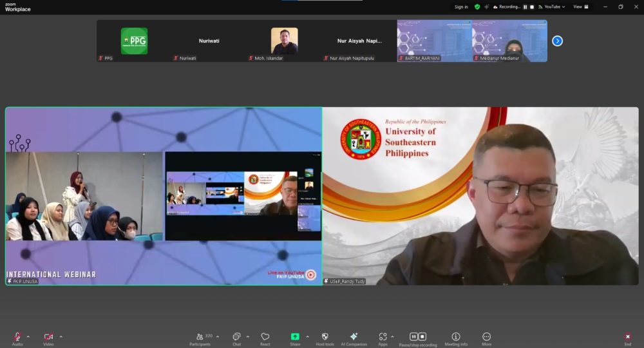The width and height of the screenshot is (644, 348).
Task: Expand video options arrow next to Video
Action: [x=61, y=336]
